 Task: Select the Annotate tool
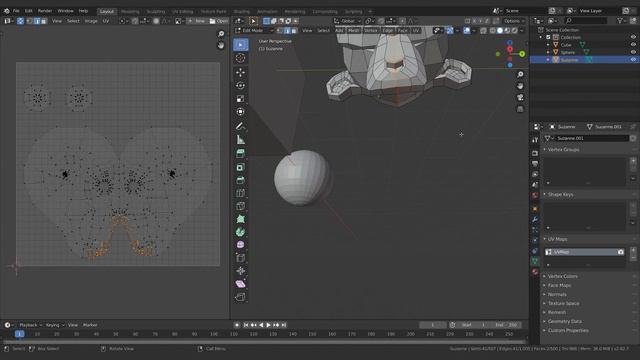(240, 126)
